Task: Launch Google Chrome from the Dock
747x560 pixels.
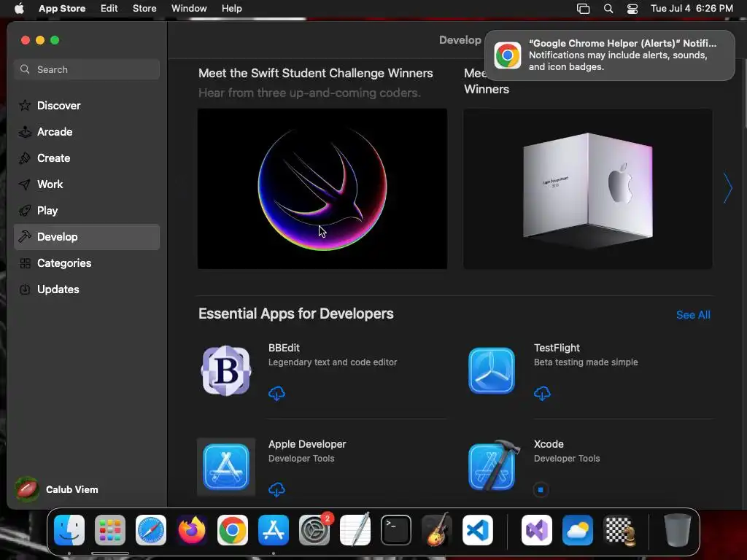Action: [233, 530]
